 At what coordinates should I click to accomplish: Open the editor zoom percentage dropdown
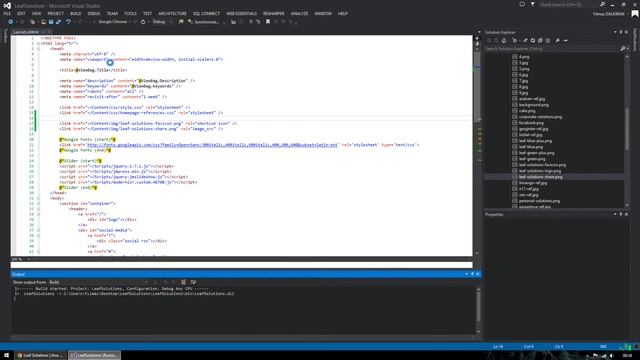[28, 259]
